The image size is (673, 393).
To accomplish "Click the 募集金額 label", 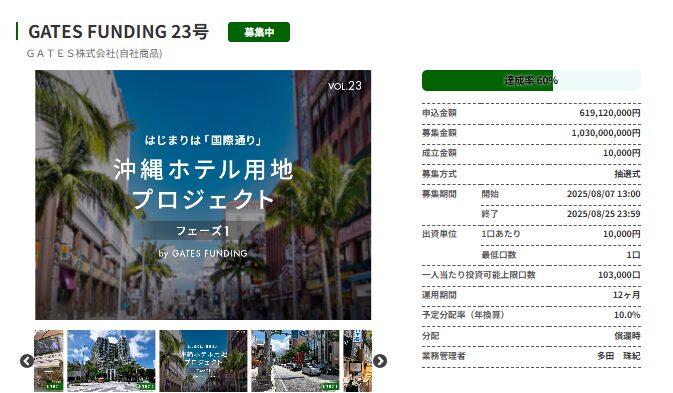I will pos(439,133).
